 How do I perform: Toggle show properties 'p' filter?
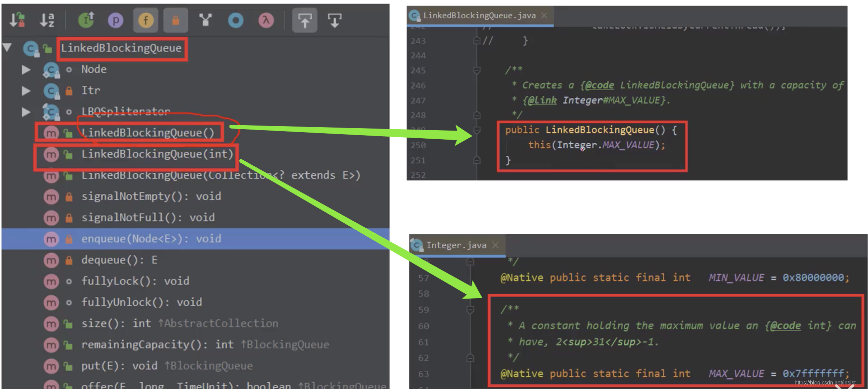pos(116,20)
